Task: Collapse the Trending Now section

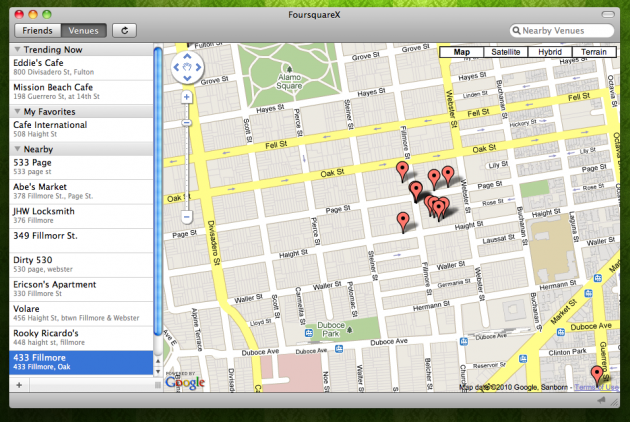Action: (20, 49)
